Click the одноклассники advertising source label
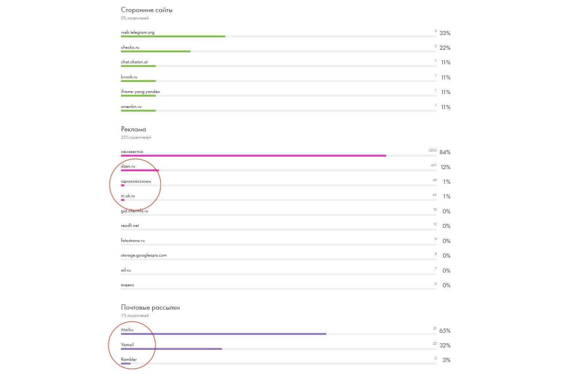The height and width of the screenshot is (374, 588). [x=136, y=182]
